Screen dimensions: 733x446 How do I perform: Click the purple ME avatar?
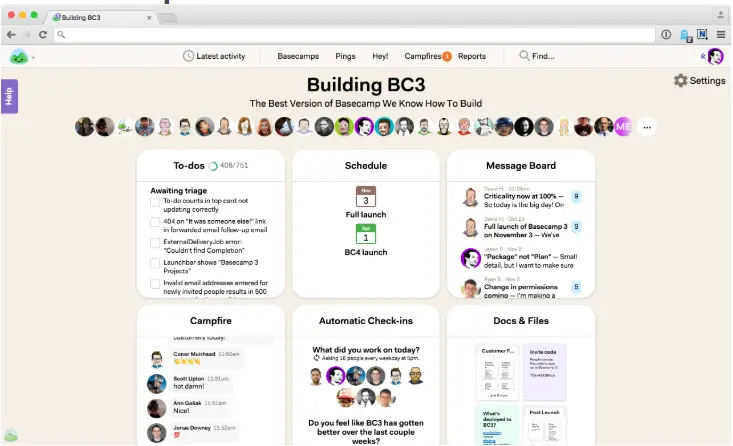[623, 127]
